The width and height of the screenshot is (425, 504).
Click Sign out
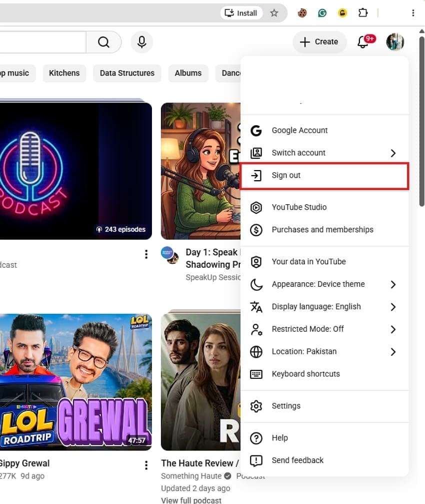[x=324, y=176]
